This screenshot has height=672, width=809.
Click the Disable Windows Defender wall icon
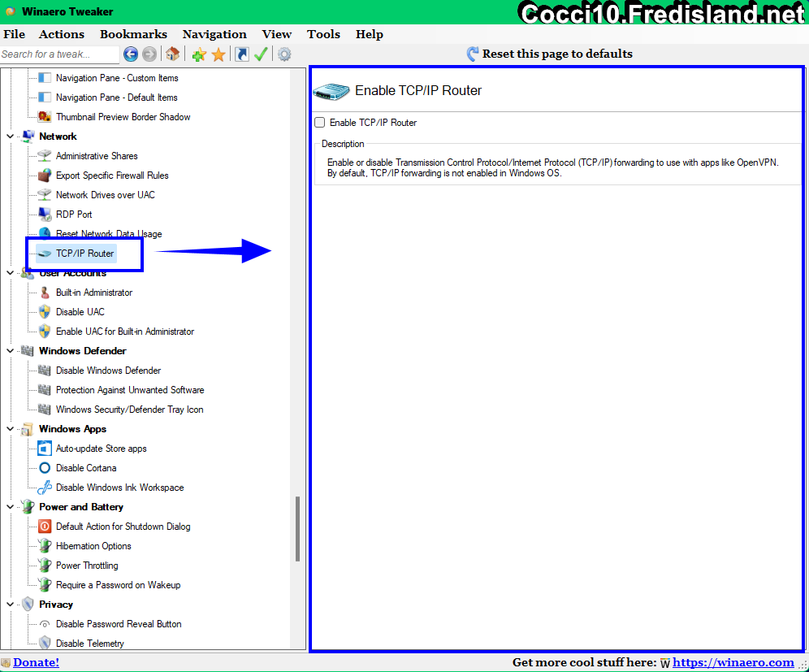[x=45, y=371]
